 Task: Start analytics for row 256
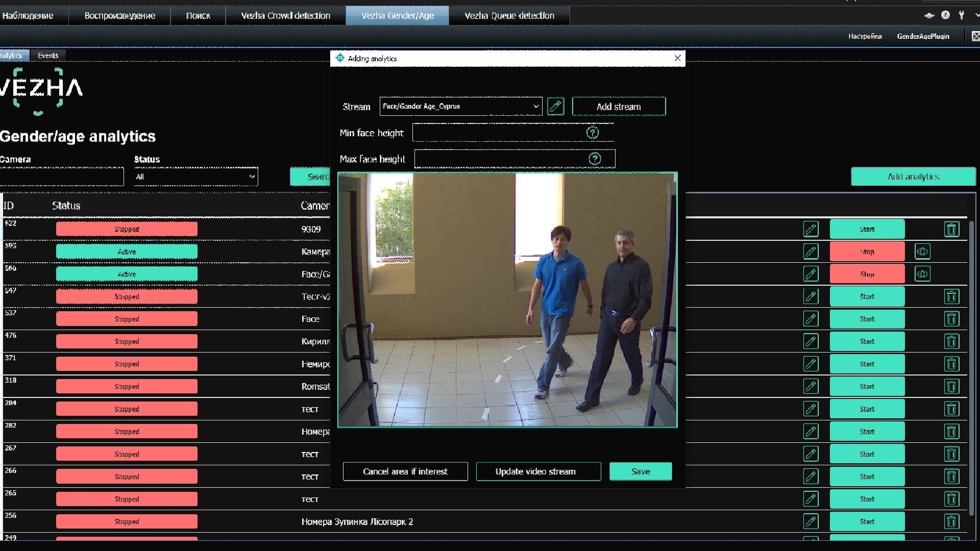867,521
